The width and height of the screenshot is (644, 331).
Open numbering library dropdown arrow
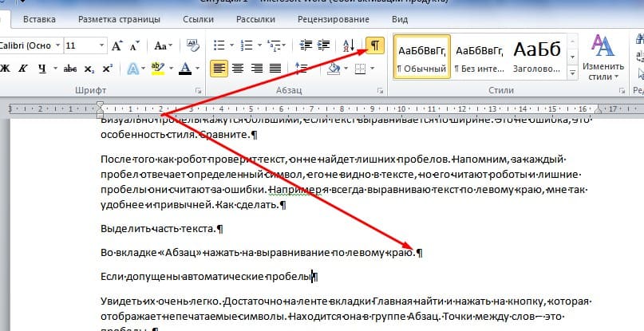pos(259,45)
